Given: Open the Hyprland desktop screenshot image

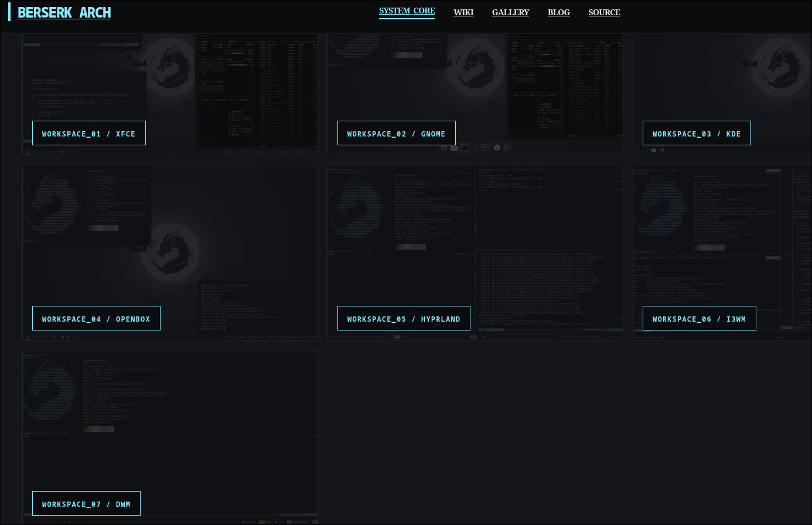Looking at the screenshot, I should pyautogui.click(x=475, y=252).
